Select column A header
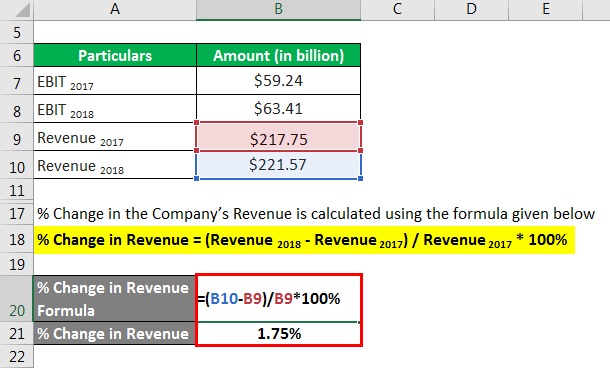The height and width of the screenshot is (368, 610). click(x=115, y=9)
